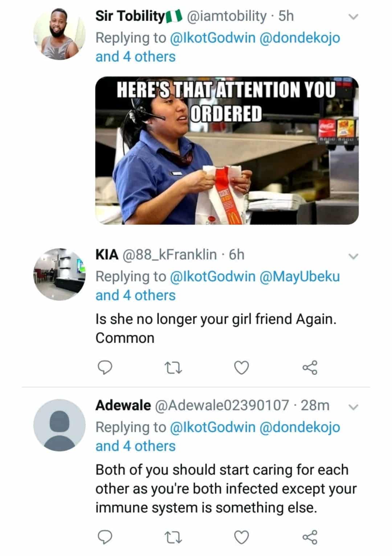Share KIA's tweet

(x=310, y=368)
